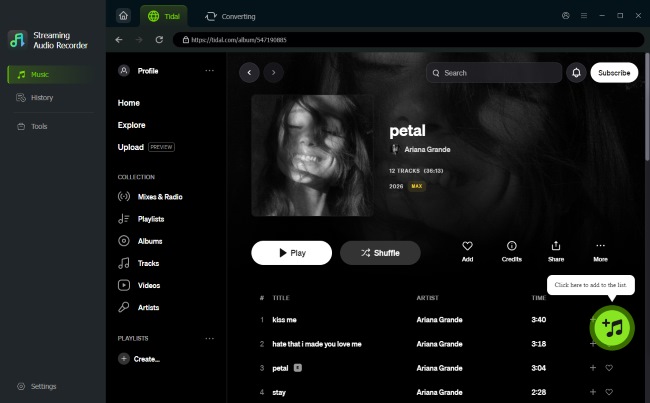650x403 pixels.
Task: Go to Tidal Home
Action: (129, 103)
